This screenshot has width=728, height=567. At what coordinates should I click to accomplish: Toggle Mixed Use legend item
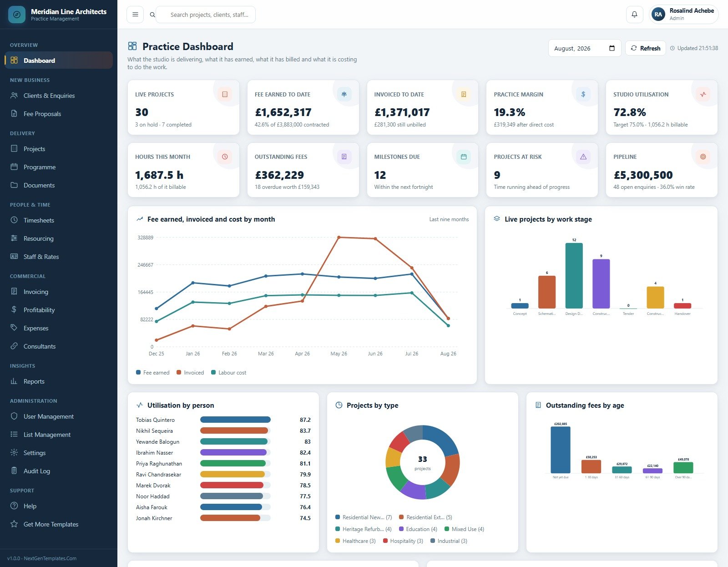(x=465, y=529)
